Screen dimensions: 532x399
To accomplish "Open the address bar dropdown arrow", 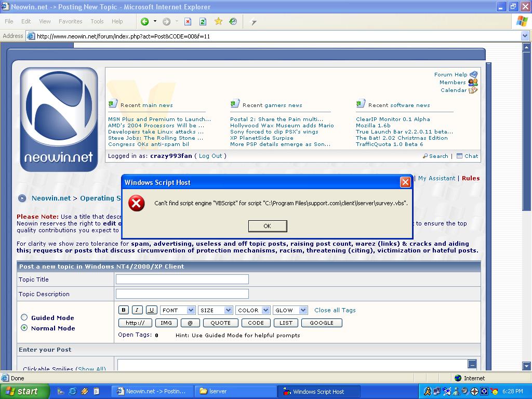I will (x=525, y=36).
